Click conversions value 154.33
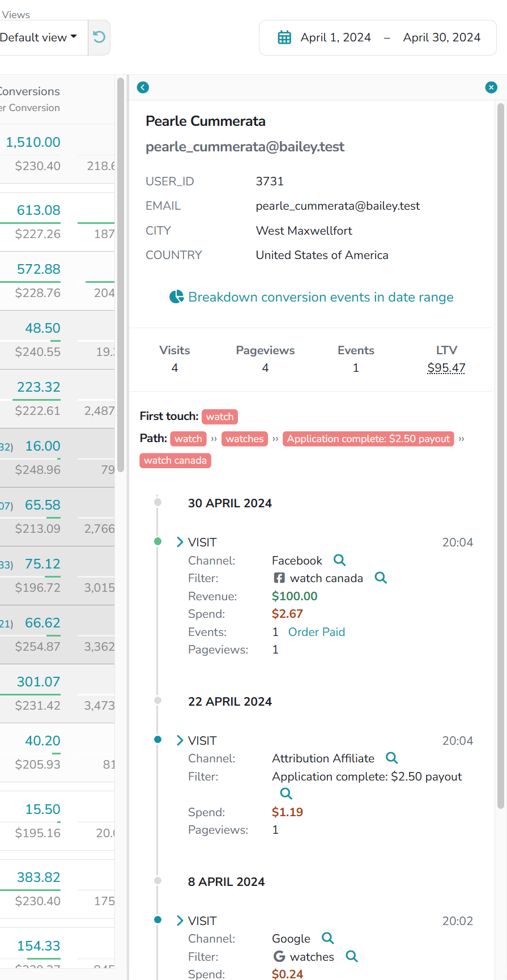Viewport: 507px width, 980px height. [x=39, y=946]
